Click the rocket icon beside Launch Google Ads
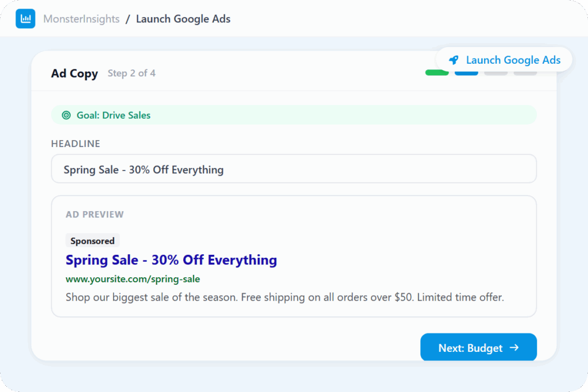 click(x=454, y=60)
